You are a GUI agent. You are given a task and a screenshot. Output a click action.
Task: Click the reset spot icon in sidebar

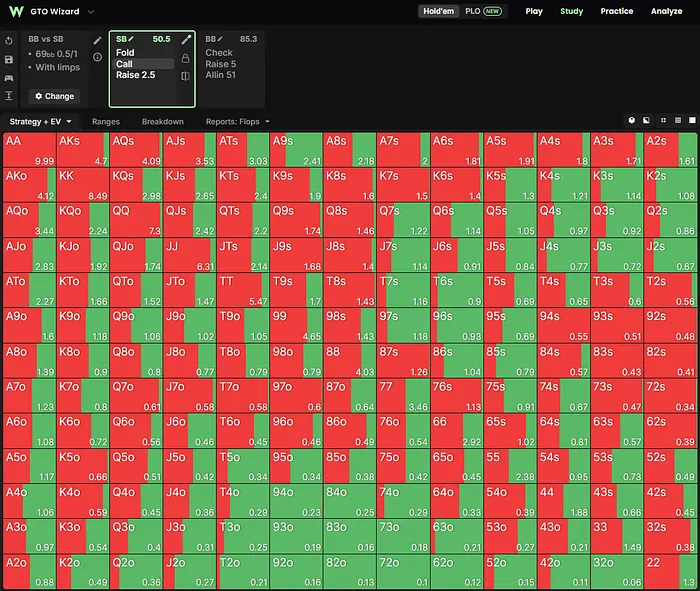click(x=9, y=41)
